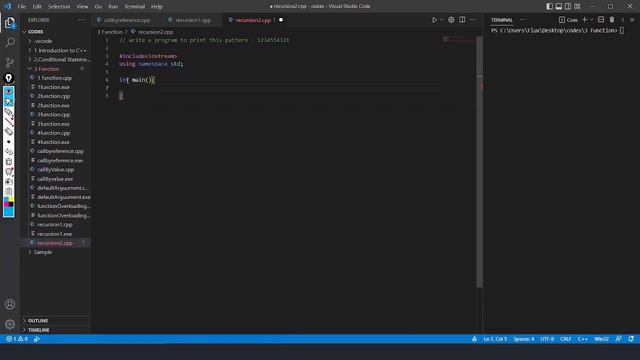Click the editor vertical scrollbar
This screenshot has width=640, height=360.
[479, 162]
